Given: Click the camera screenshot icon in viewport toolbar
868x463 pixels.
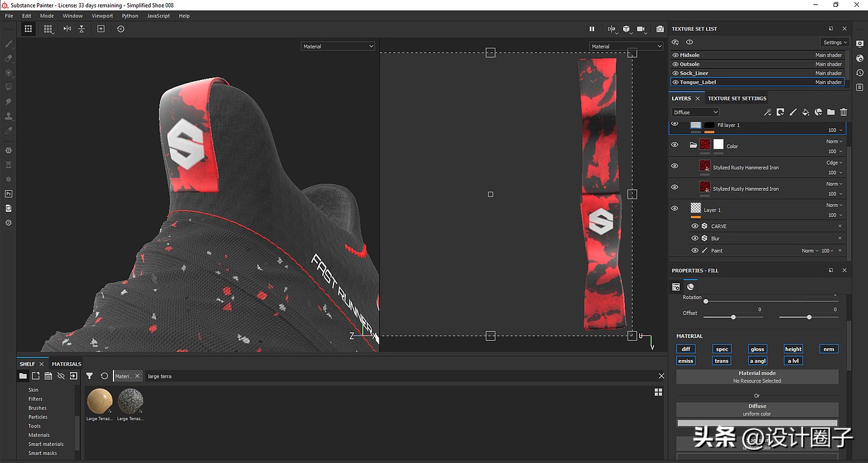Looking at the screenshot, I should click(x=660, y=29).
